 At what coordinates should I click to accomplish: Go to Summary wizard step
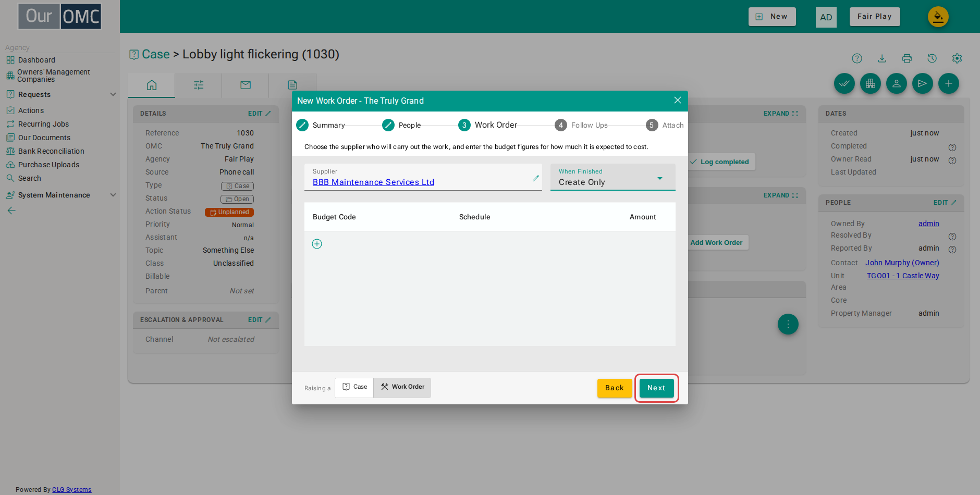pyautogui.click(x=321, y=125)
